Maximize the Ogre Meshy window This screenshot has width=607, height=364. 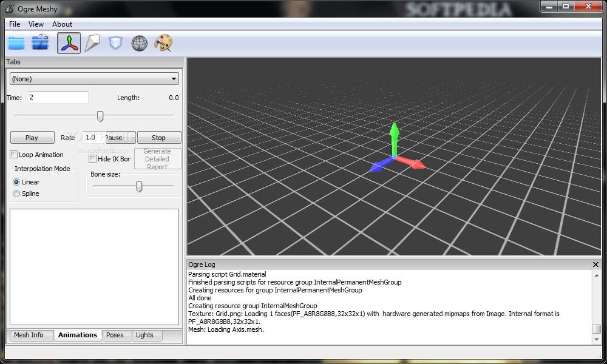click(x=566, y=6)
